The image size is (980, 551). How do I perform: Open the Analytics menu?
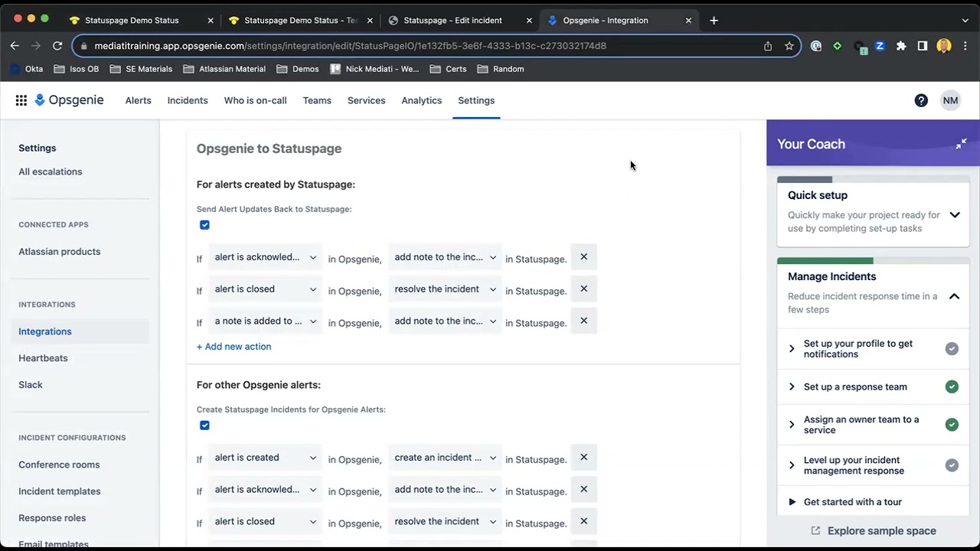(x=422, y=100)
